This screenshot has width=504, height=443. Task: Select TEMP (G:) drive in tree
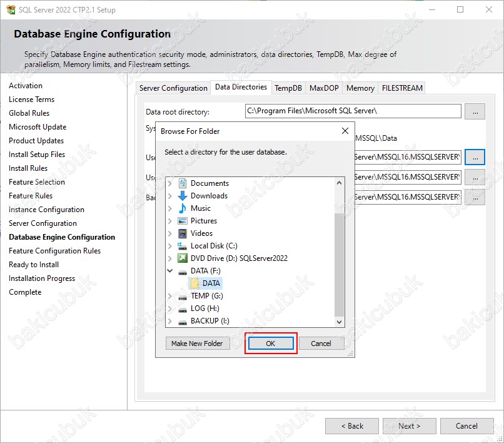[x=207, y=296]
